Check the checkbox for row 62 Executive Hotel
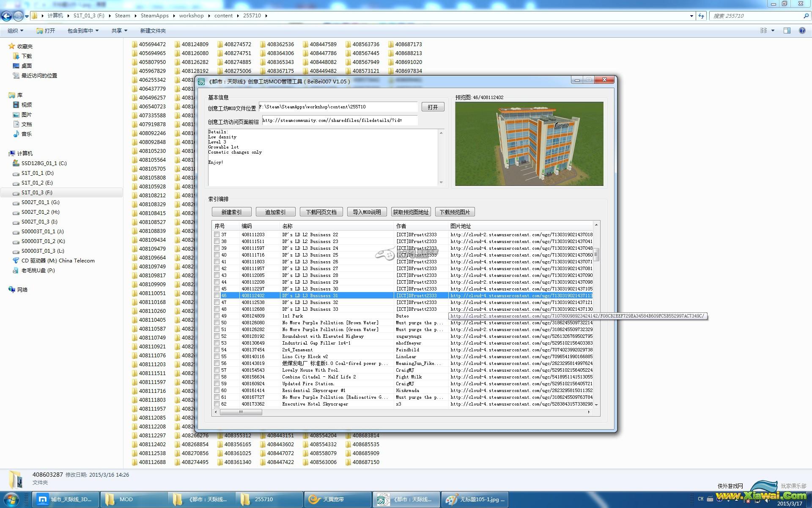 click(x=217, y=404)
